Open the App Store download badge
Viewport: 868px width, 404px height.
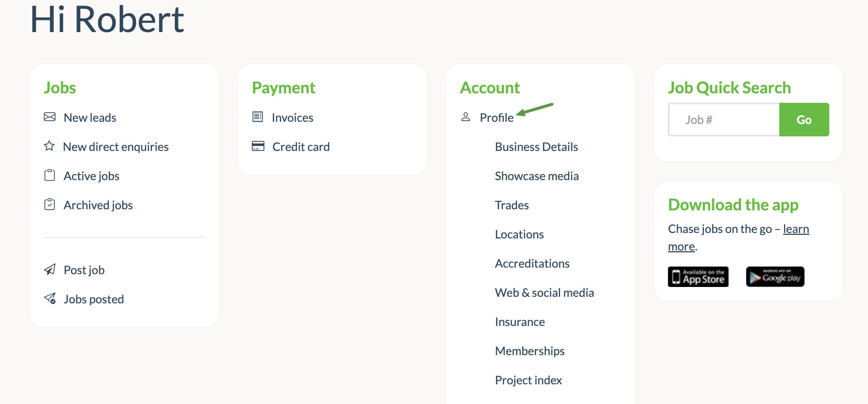pyautogui.click(x=698, y=277)
